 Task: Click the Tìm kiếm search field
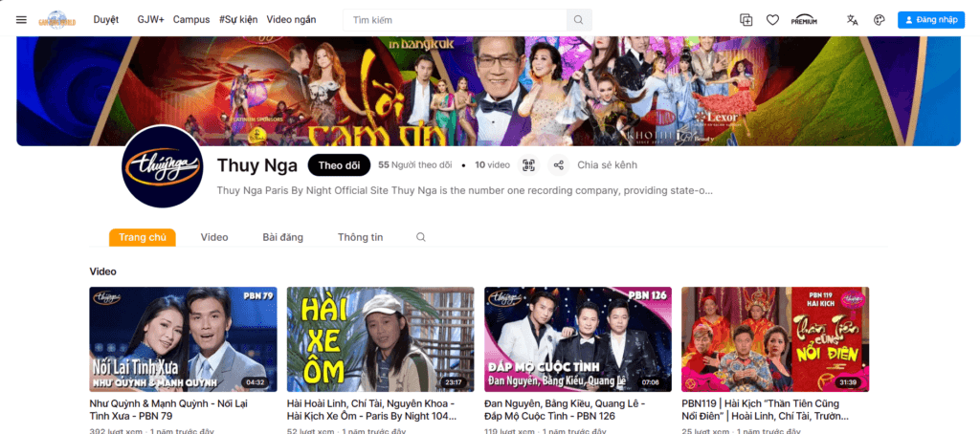[x=455, y=20]
